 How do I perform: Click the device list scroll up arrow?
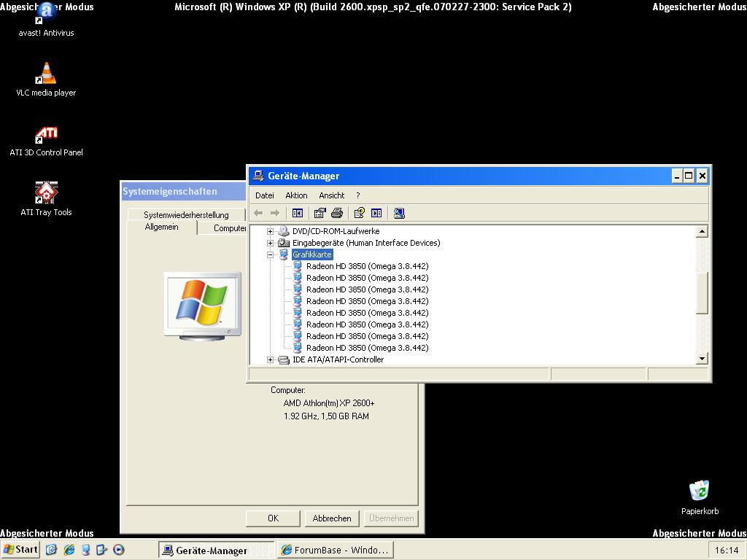click(702, 231)
